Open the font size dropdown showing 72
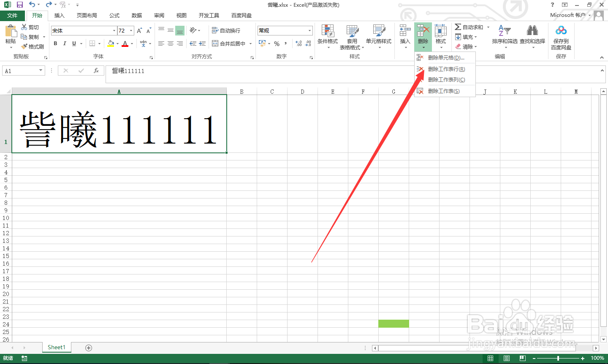This screenshot has height=364, width=608. tap(131, 31)
